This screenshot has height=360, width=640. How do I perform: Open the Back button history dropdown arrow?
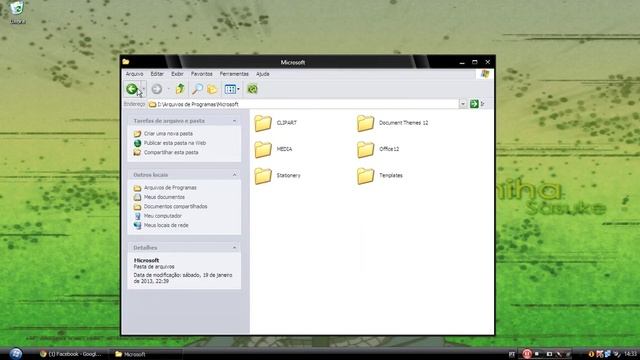pos(144,89)
